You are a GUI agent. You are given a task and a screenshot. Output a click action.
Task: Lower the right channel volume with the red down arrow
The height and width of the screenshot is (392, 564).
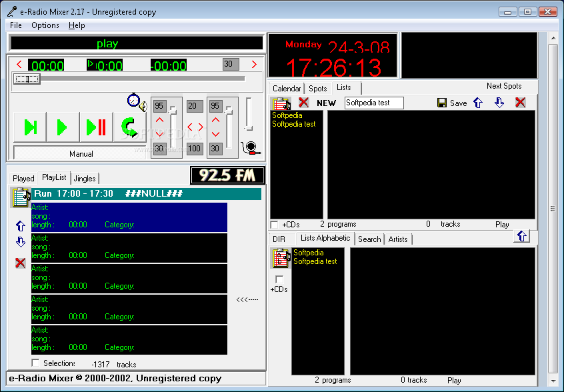[215, 134]
